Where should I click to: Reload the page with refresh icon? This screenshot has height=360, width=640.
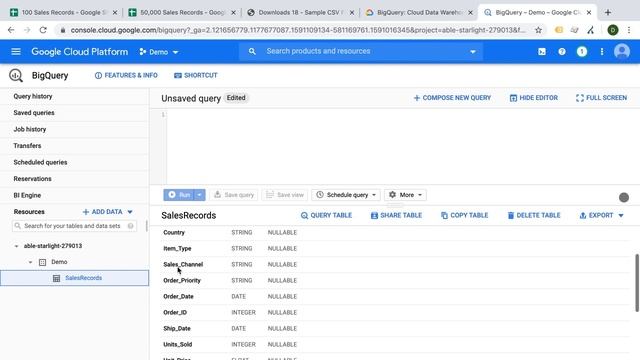coord(43,30)
